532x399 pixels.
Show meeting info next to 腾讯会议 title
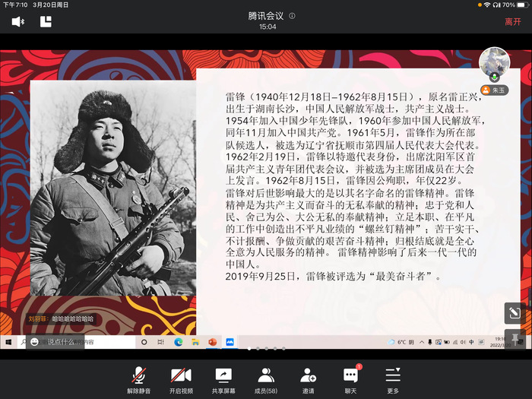[293, 16]
